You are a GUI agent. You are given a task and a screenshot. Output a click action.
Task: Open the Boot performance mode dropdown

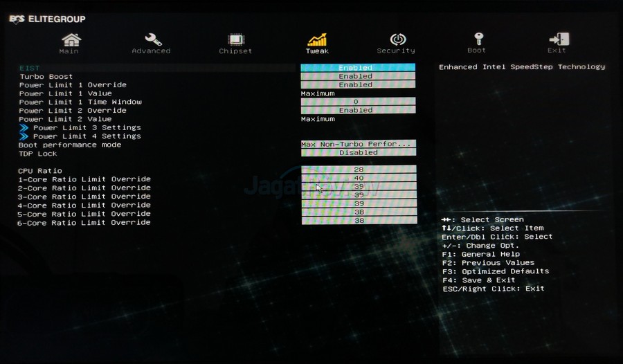[358, 145]
